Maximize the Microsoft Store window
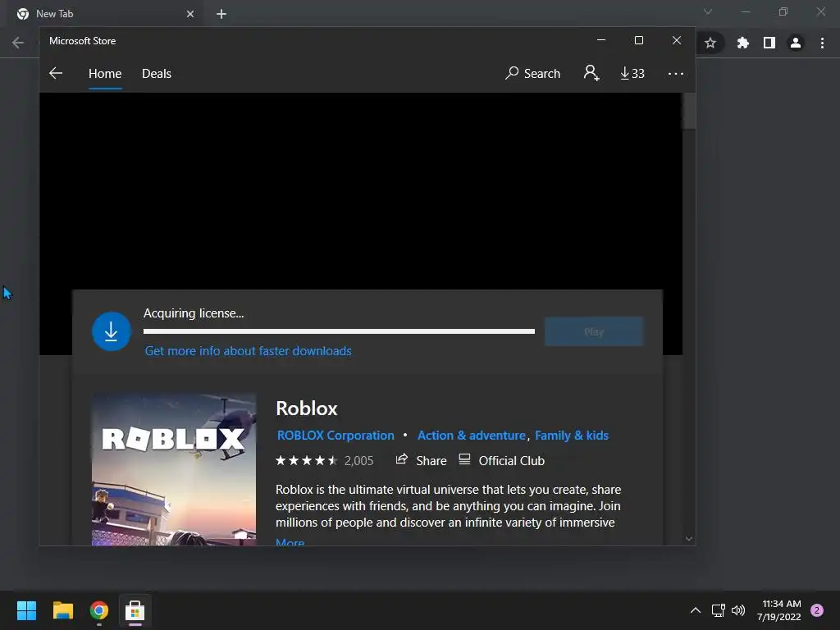Screen dimensions: 840x630 coord(638,40)
